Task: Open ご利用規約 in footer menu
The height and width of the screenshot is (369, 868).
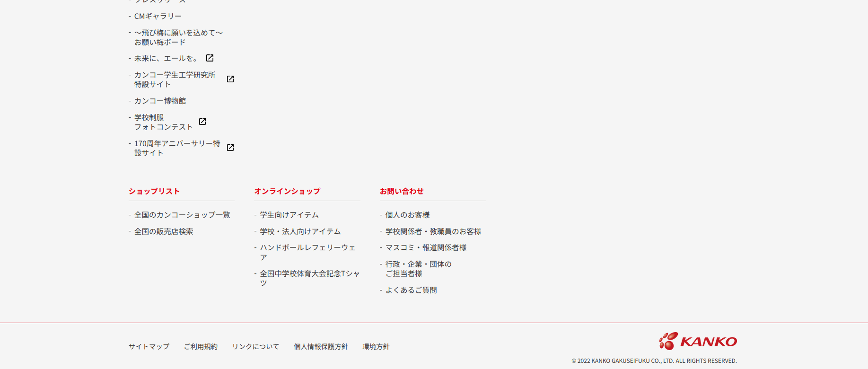Action: point(201,347)
